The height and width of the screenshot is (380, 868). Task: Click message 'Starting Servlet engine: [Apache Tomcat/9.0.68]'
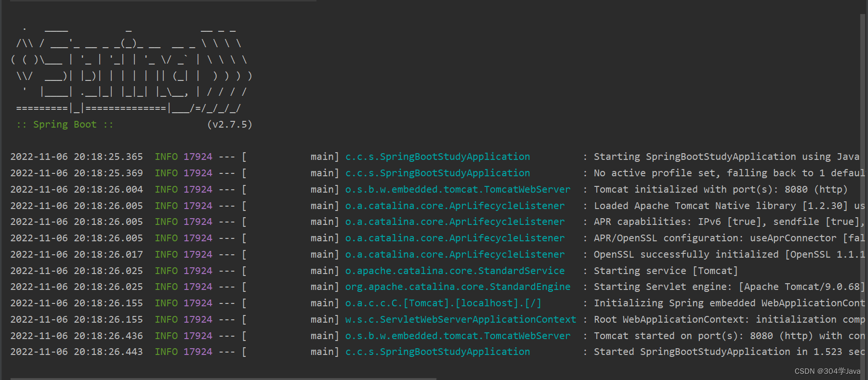[729, 287]
